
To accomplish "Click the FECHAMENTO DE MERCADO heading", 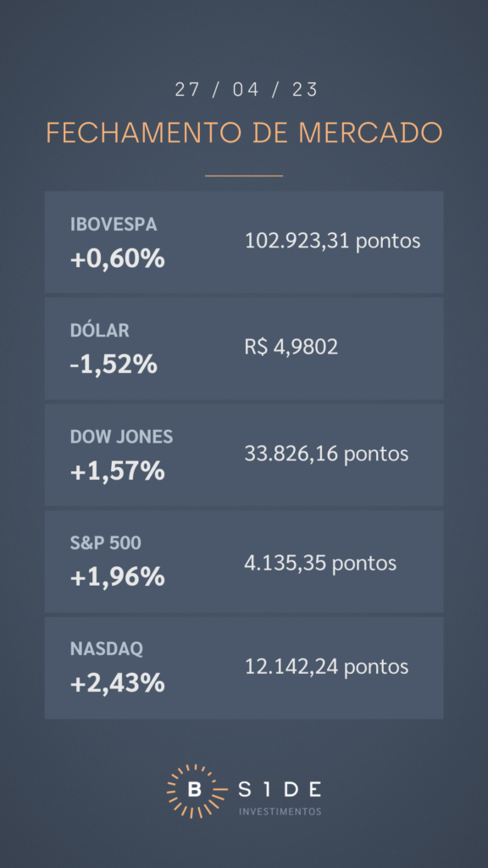I will pyautogui.click(x=244, y=133).
